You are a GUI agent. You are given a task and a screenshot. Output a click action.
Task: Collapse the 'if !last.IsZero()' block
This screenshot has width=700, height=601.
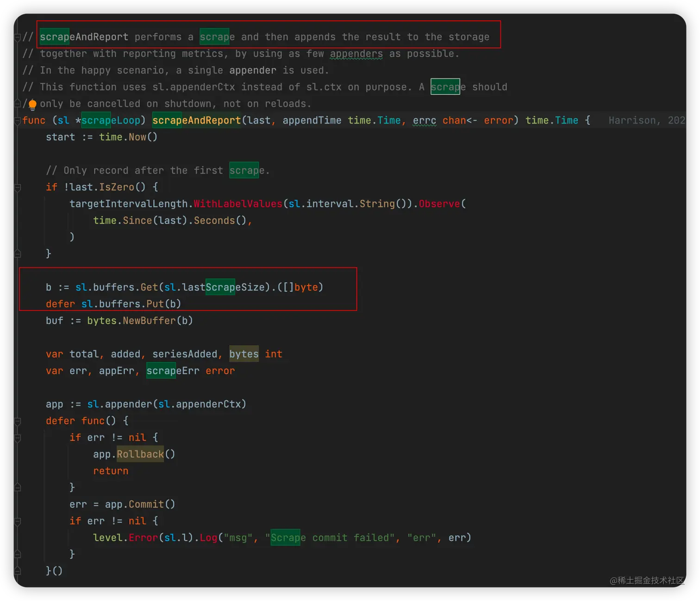pos(18,187)
